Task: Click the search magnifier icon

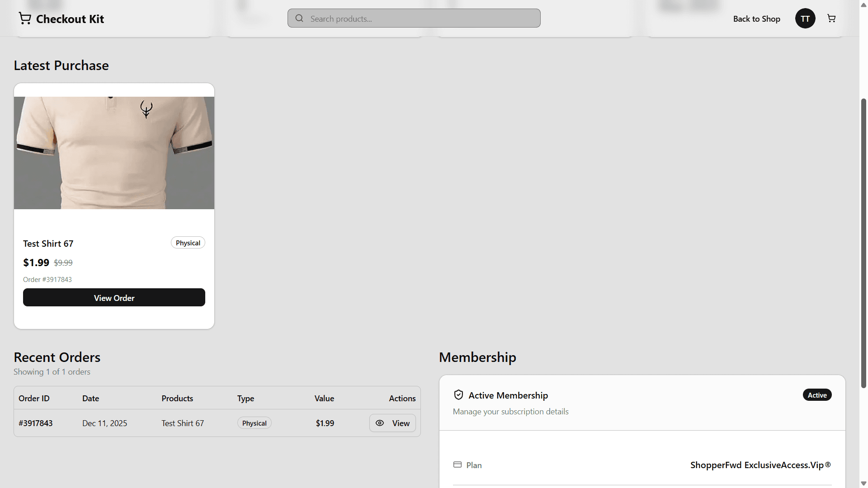Action: 299,18
